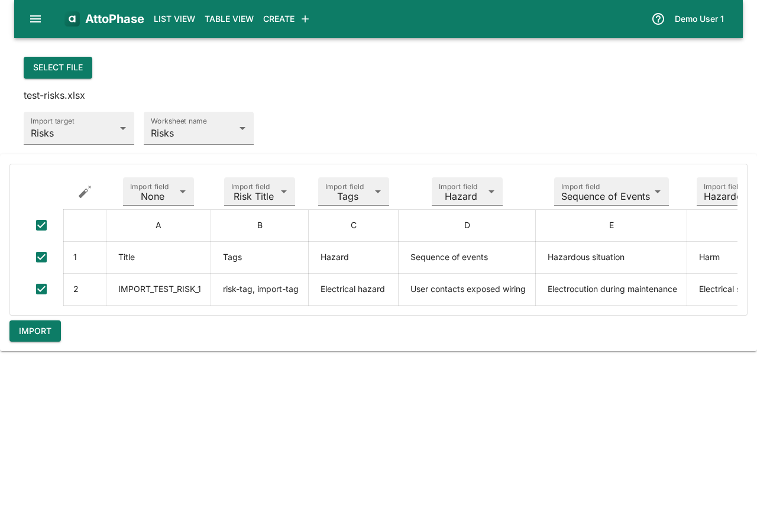Viewport: 757px width, 532px height.
Task: Click the Create plus icon
Action: click(304, 18)
